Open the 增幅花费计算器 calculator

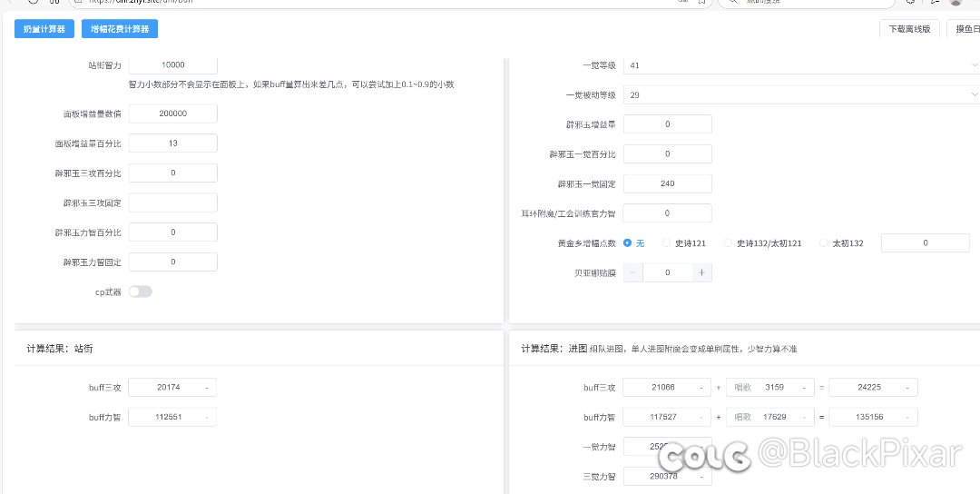pyautogui.click(x=120, y=29)
